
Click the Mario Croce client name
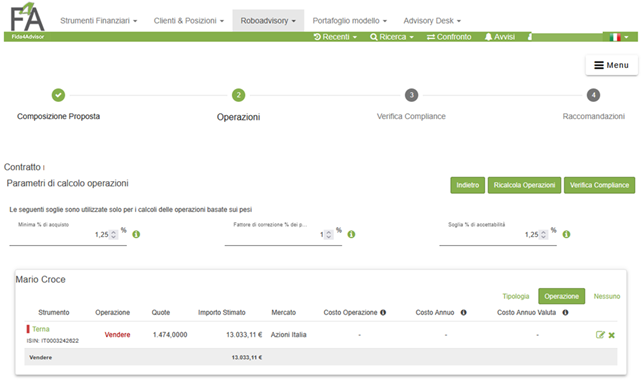[41, 280]
